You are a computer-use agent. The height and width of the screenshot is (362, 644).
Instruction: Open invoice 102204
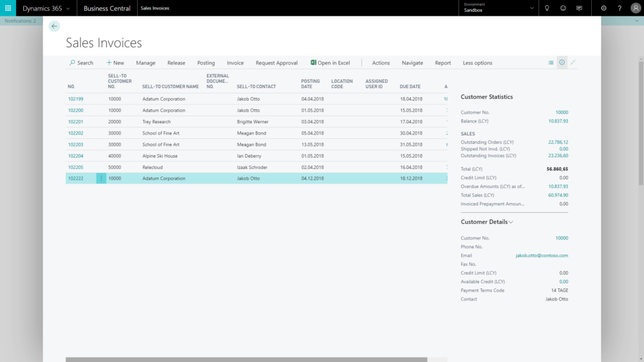75,156
